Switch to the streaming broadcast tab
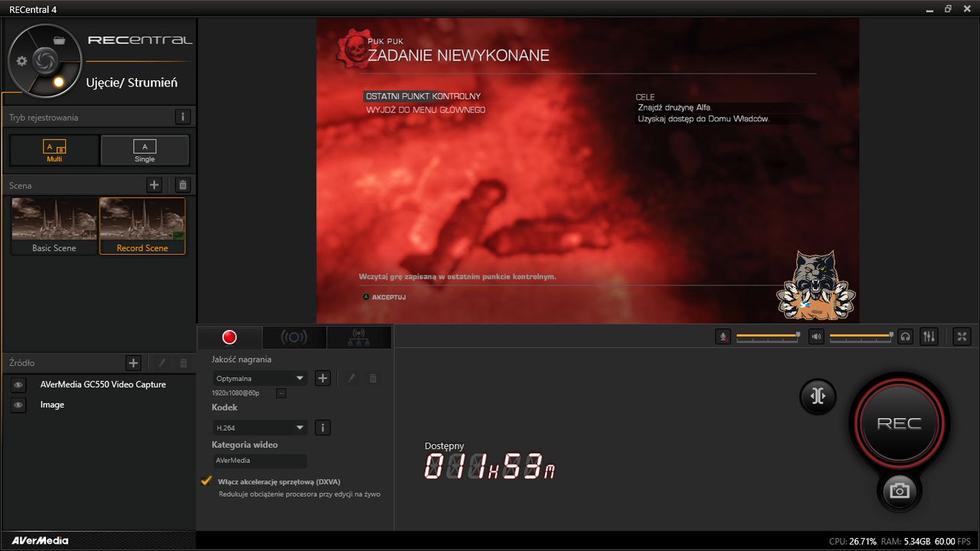The image size is (980, 551). pos(294,337)
